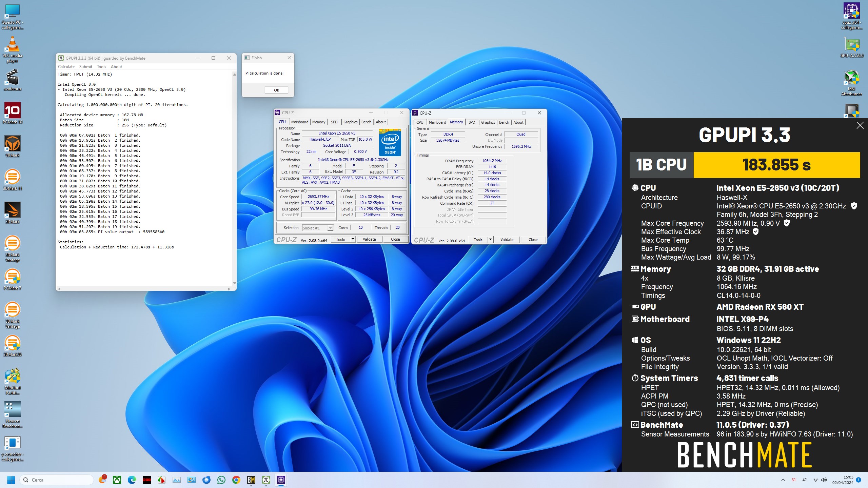Click the notification count badge near clock
This screenshot has height=488, width=868.
point(859,480)
